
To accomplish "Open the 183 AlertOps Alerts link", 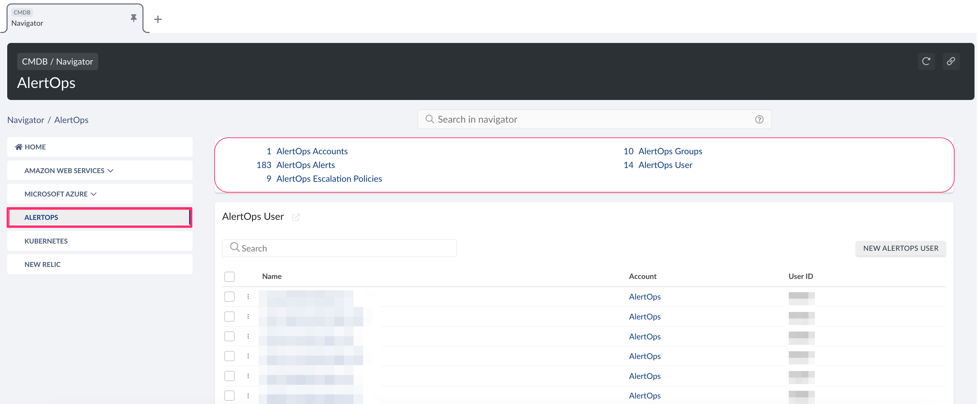I will coord(305,165).
